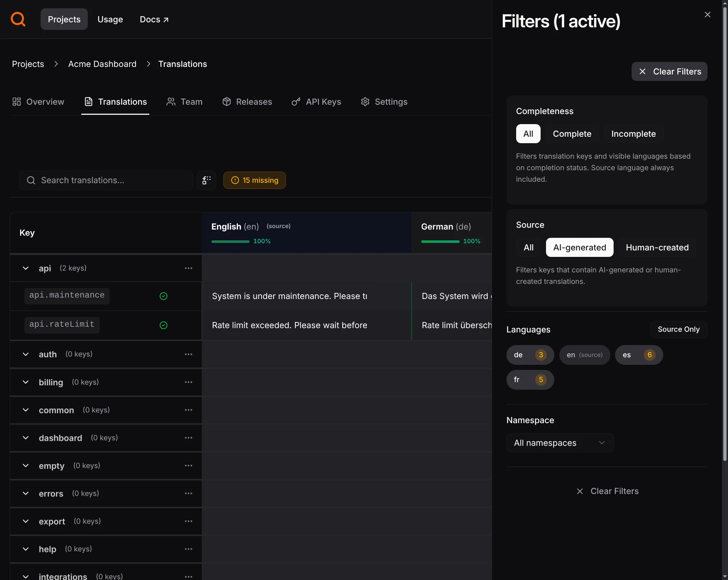This screenshot has width=728, height=580.
Task: Open search using the magnifier icon top left
Action: pyautogui.click(x=18, y=19)
